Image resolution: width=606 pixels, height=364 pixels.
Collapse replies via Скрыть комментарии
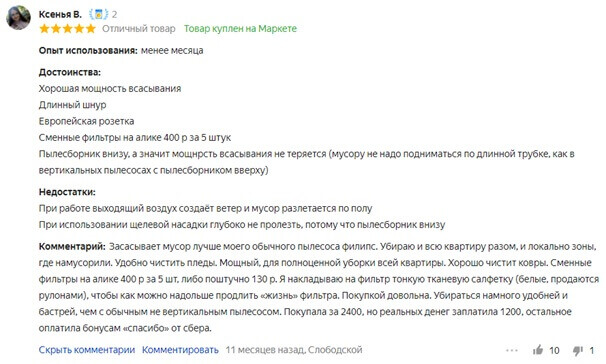click(87, 350)
